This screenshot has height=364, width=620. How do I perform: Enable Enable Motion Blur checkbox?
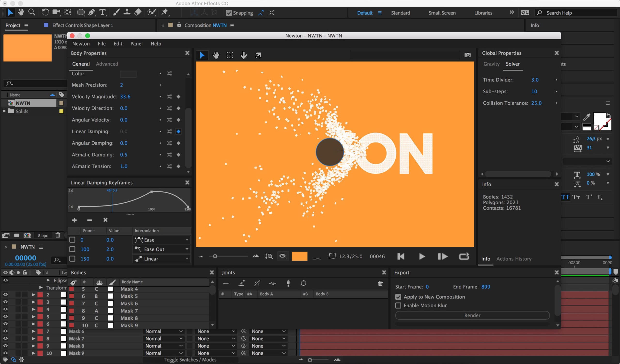click(x=398, y=305)
